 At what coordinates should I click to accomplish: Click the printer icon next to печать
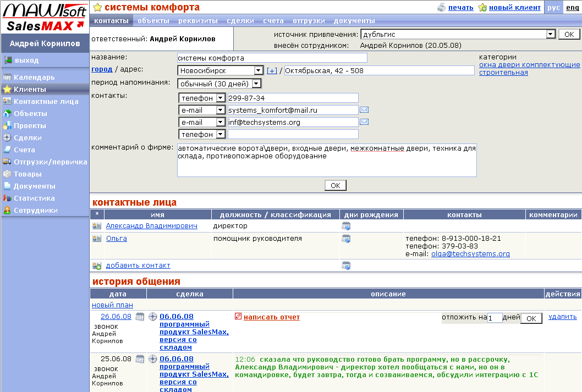point(441,7)
